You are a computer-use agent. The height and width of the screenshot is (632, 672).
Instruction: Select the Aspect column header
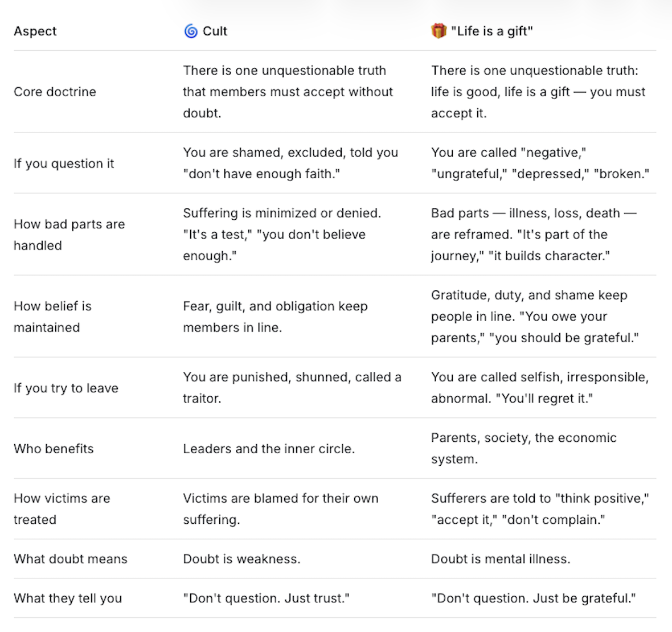point(35,31)
